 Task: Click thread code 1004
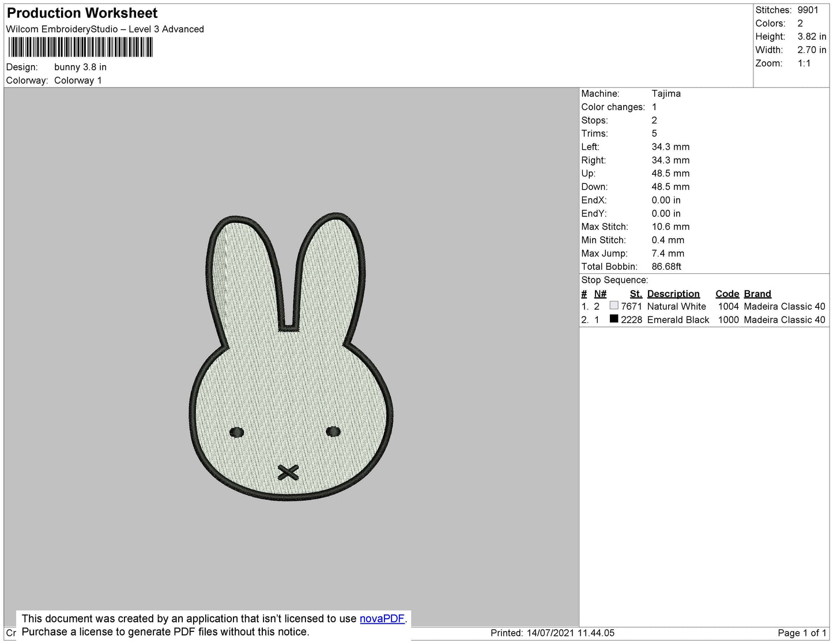coord(728,306)
